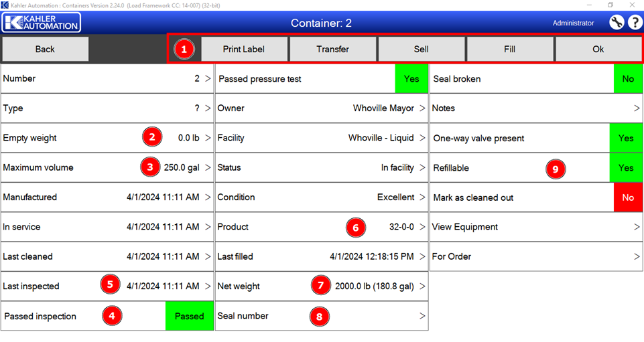This screenshot has width=644, height=342.
Task: Click the Transfer button
Action: coord(332,50)
